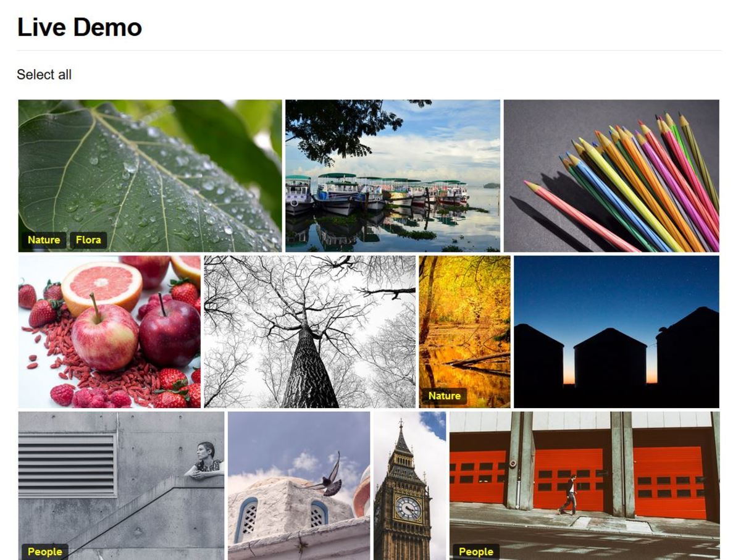Open the wet green leaf photo
This screenshot has height=560, width=741.
[150, 176]
